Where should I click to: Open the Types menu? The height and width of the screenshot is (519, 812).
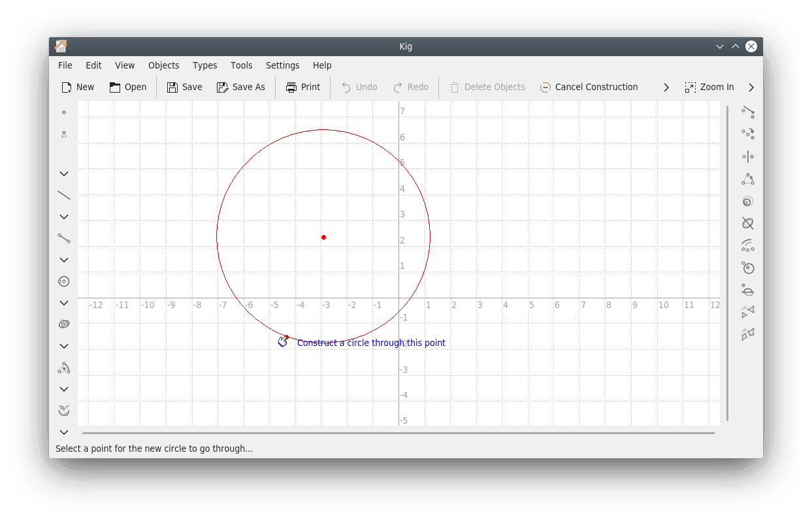[x=205, y=65]
